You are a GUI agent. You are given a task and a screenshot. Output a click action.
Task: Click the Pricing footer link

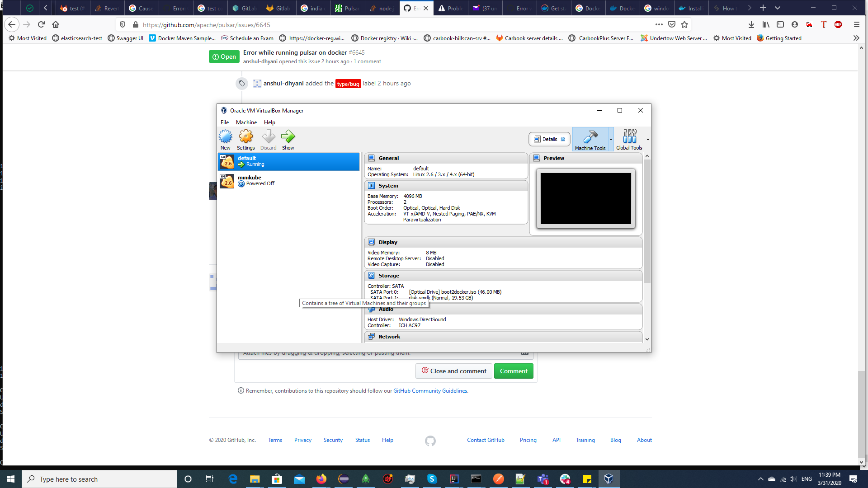[528, 440]
